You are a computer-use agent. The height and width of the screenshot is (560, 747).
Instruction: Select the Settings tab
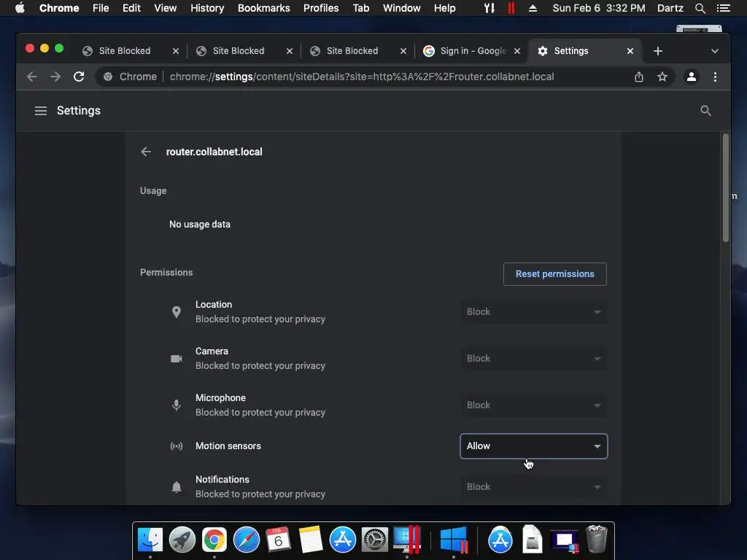tap(584, 51)
